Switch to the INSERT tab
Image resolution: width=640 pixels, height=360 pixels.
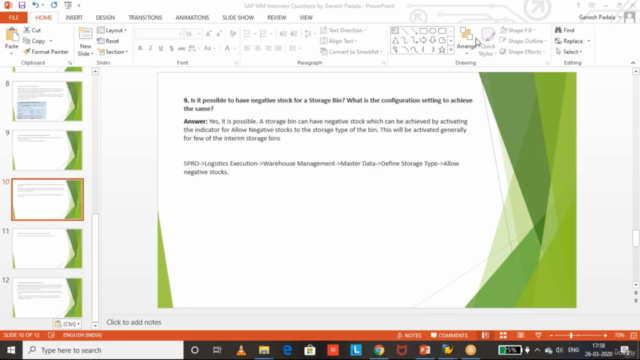[74, 18]
